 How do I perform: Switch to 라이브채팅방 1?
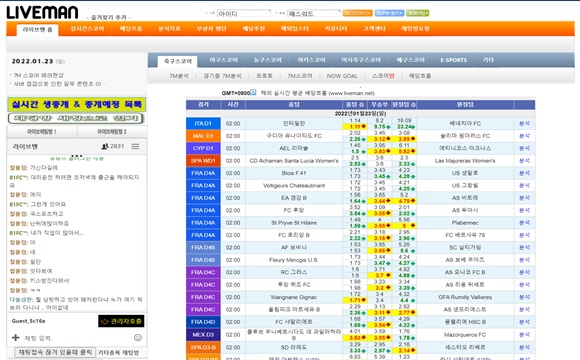[42, 132]
